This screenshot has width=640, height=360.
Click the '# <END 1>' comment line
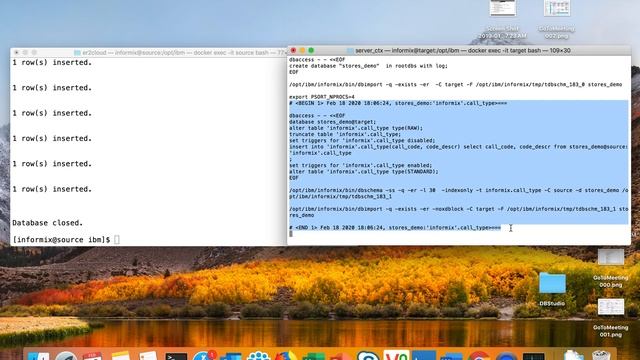395,228
